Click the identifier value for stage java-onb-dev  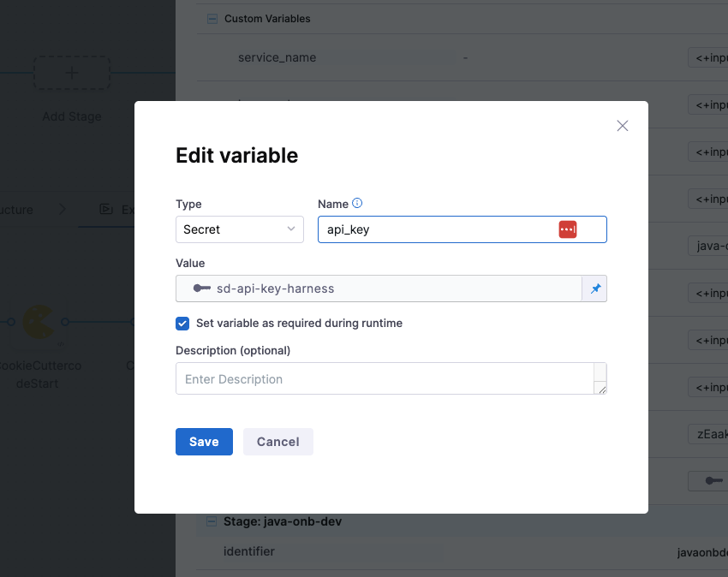pos(701,551)
